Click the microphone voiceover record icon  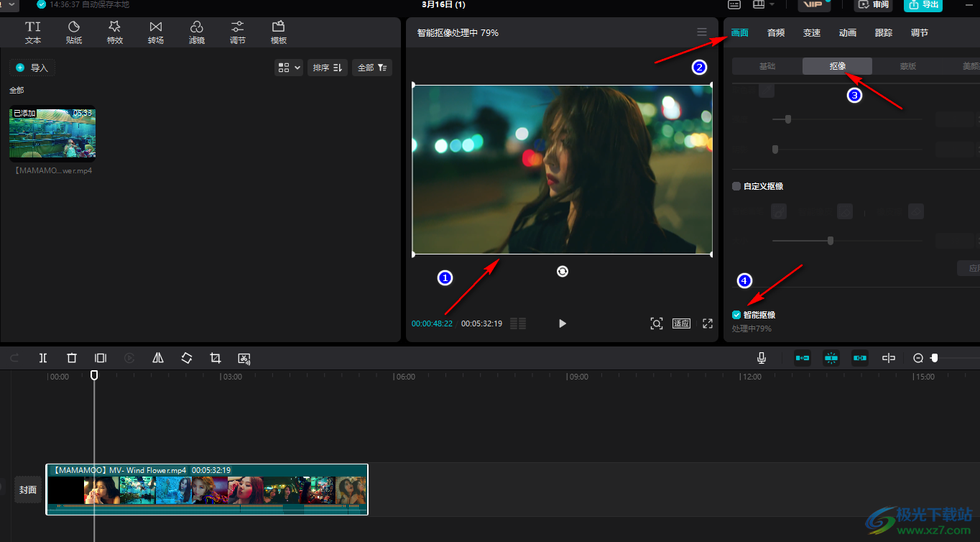coord(761,358)
